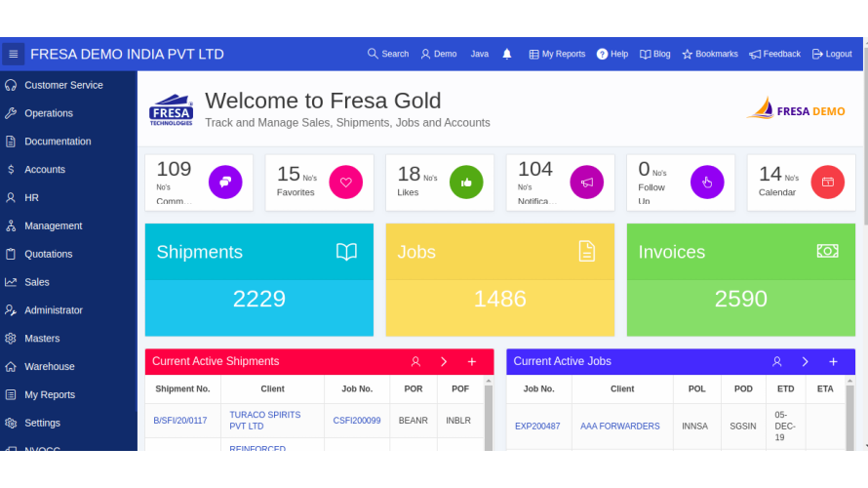
Task: Open My Reports from top bar
Action: coord(557,55)
